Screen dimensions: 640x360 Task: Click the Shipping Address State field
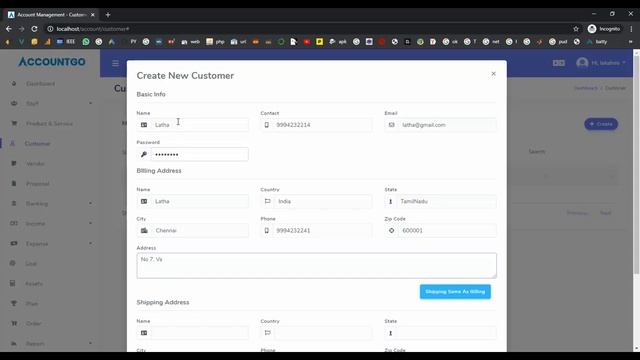coord(447,333)
